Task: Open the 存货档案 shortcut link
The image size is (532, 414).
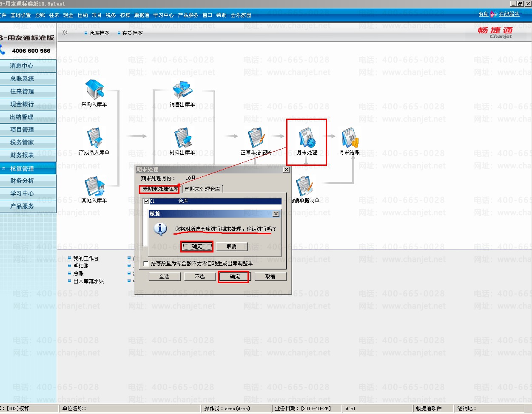Action: coord(132,33)
